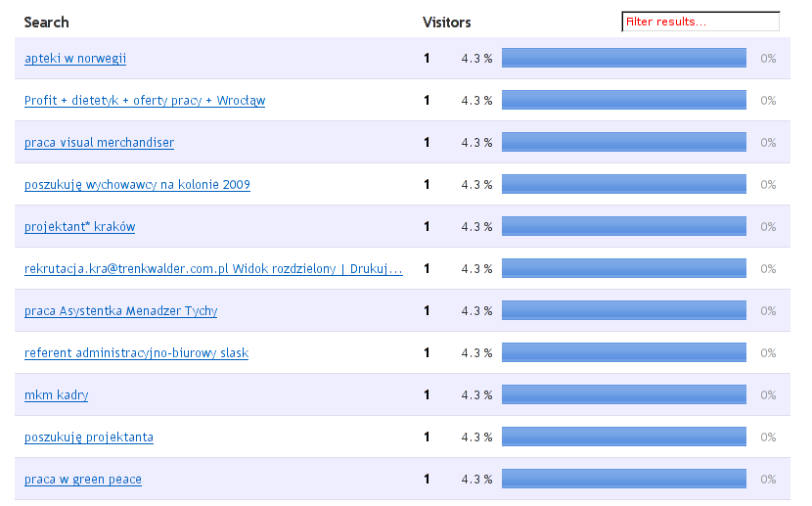This screenshot has width=812, height=506.
Task: Click the 0% change value for 'praca visual merchandiser'
Action: (x=768, y=143)
